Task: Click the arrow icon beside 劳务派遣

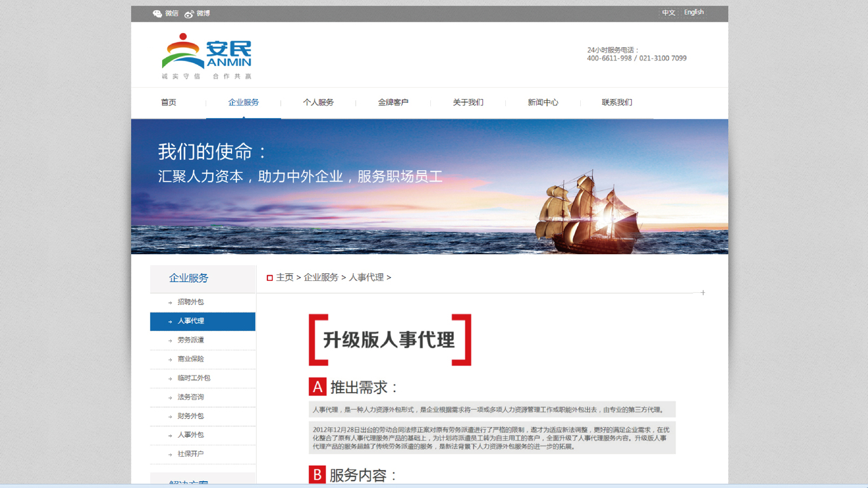Action: click(x=170, y=341)
